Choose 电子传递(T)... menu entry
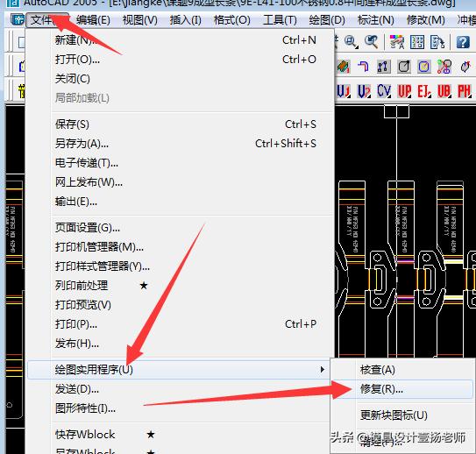This screenshot has width=476, height=454. coord(181,163)
